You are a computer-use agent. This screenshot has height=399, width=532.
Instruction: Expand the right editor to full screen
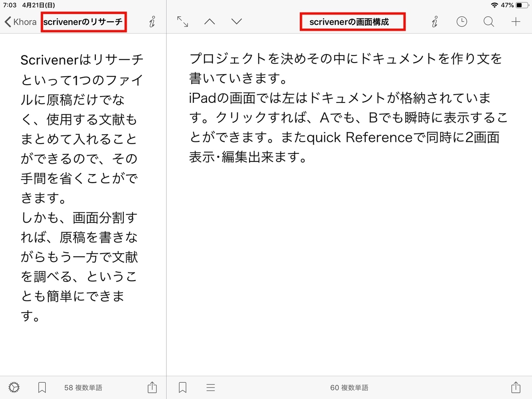coord(182,21)
